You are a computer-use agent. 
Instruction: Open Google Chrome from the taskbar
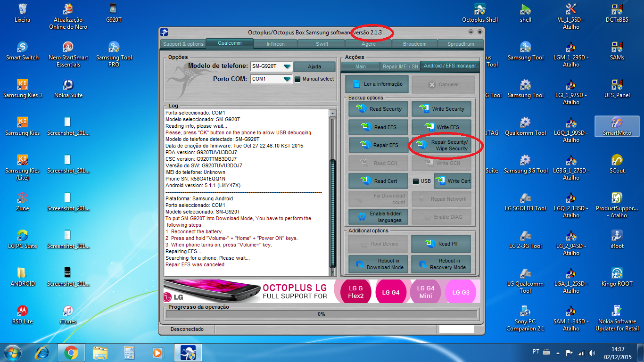pos(71,353)
